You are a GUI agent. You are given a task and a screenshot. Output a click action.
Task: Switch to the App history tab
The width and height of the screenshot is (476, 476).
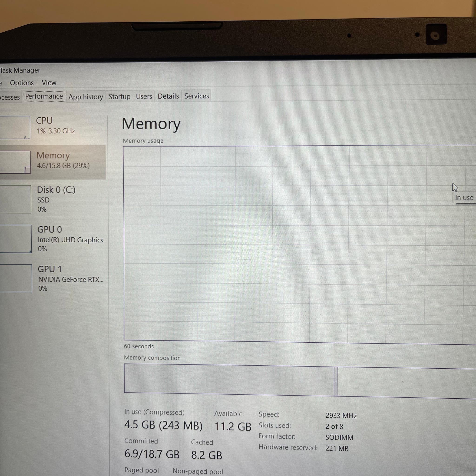point(86,97)
